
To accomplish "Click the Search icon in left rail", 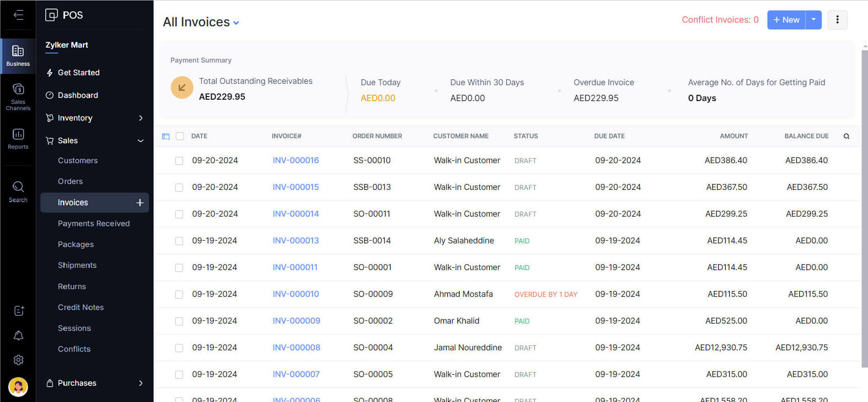I will pyautogui.click(x=18, y=192).
